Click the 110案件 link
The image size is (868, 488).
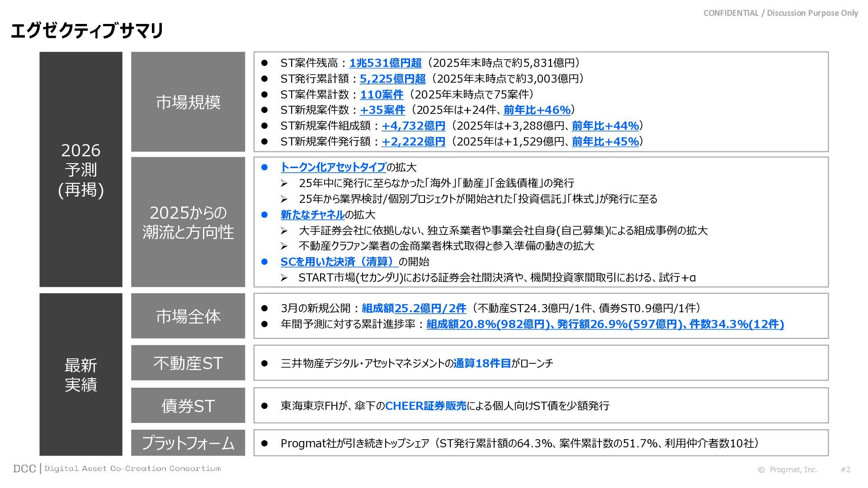click(381, 94)
